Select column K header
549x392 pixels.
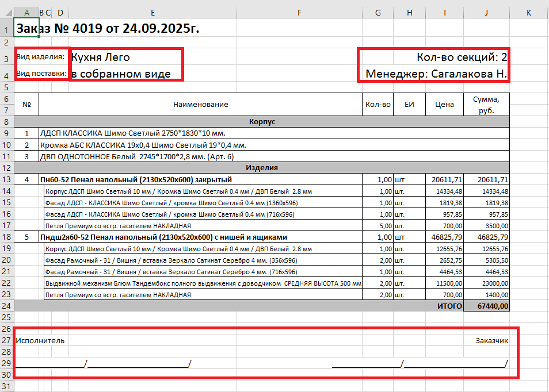[529, 13]
